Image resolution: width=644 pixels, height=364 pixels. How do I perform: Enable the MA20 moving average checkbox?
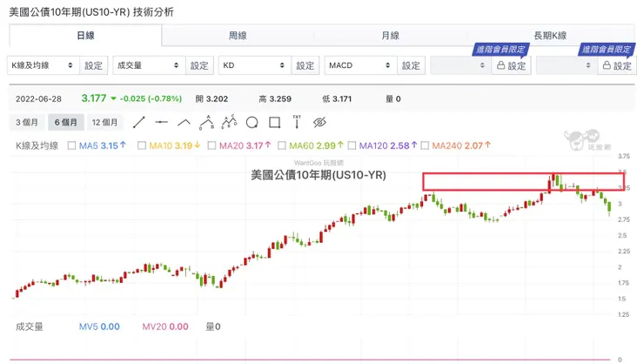(x=211, y=145)
